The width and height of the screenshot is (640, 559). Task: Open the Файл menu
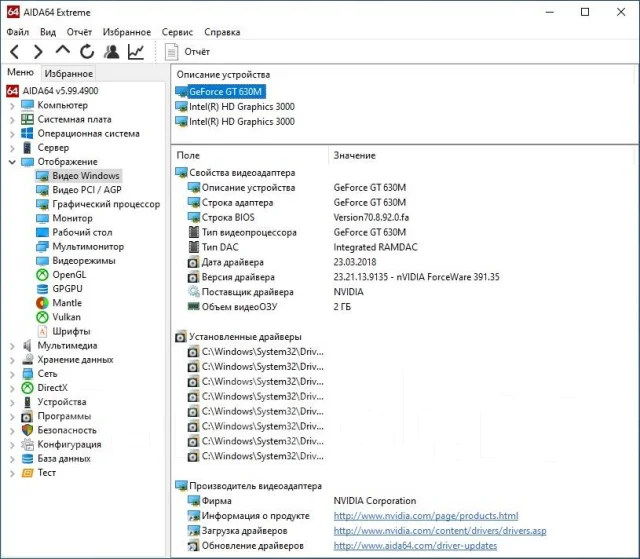tap(18, 32)
